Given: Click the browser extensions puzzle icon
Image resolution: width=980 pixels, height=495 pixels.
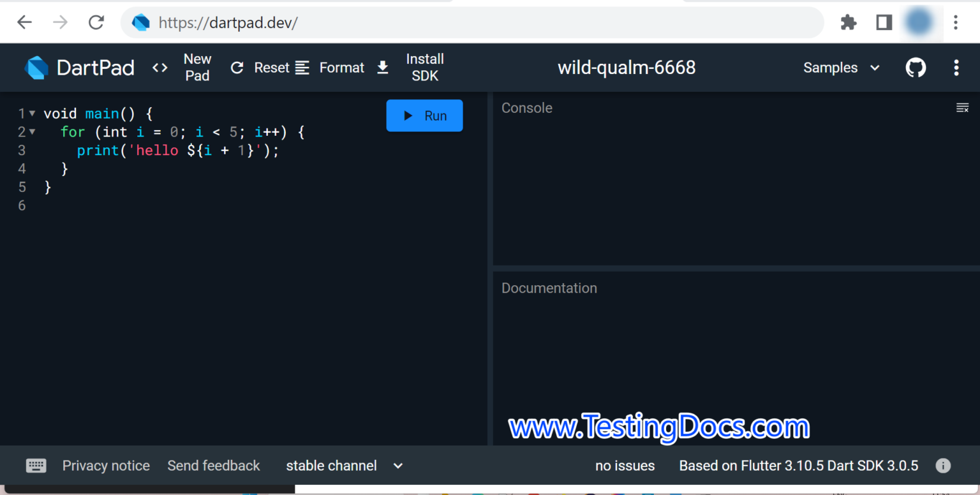Looking at the screenshot, I should coord(849,22).
